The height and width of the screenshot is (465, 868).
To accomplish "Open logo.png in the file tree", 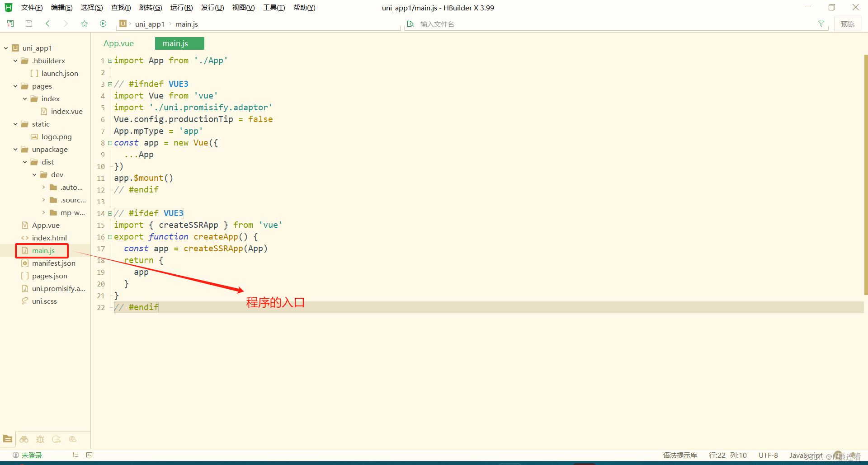I will [x=57, y=136].
